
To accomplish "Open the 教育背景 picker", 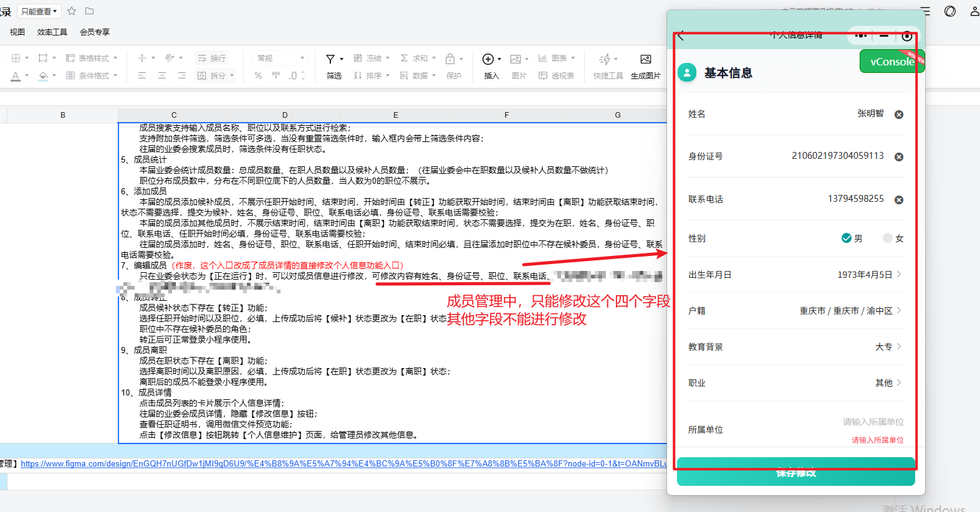I will point(795,347).
